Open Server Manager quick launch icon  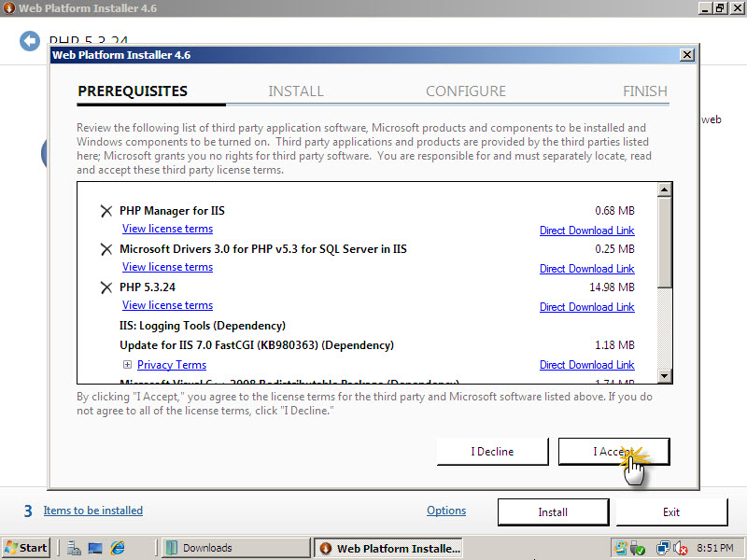click(x=74, y=549)
